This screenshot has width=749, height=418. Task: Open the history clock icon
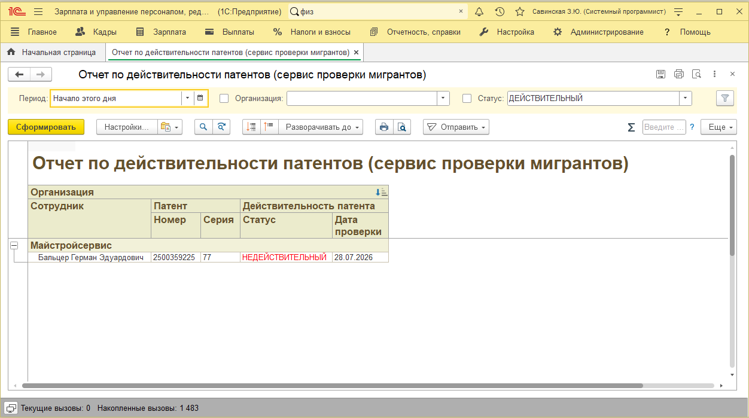(x=500, y=11)
